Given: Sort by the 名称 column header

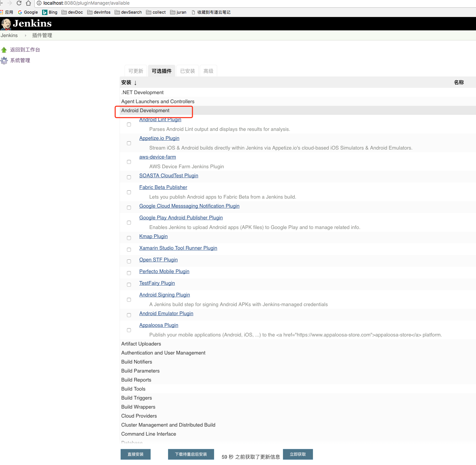Looking at the screenshot, I should point(459,82).
